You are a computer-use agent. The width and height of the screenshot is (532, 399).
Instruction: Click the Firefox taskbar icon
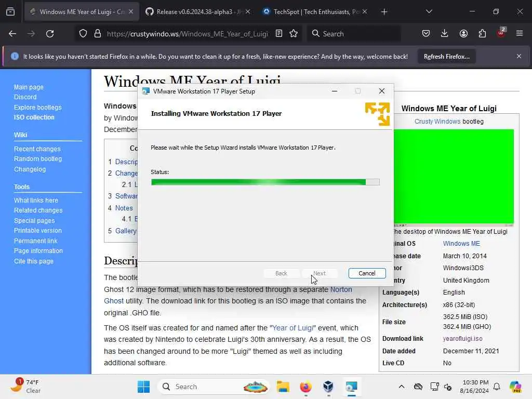[305, 387]
